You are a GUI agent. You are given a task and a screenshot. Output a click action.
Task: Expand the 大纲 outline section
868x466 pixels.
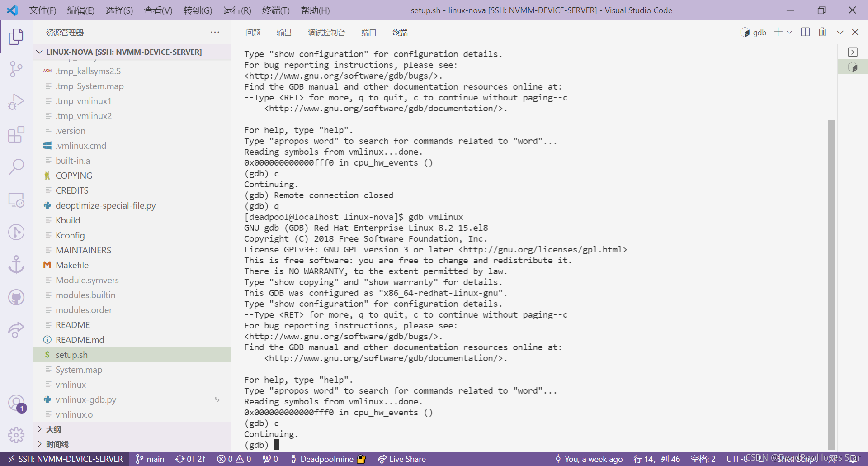[x=132, y=429]
